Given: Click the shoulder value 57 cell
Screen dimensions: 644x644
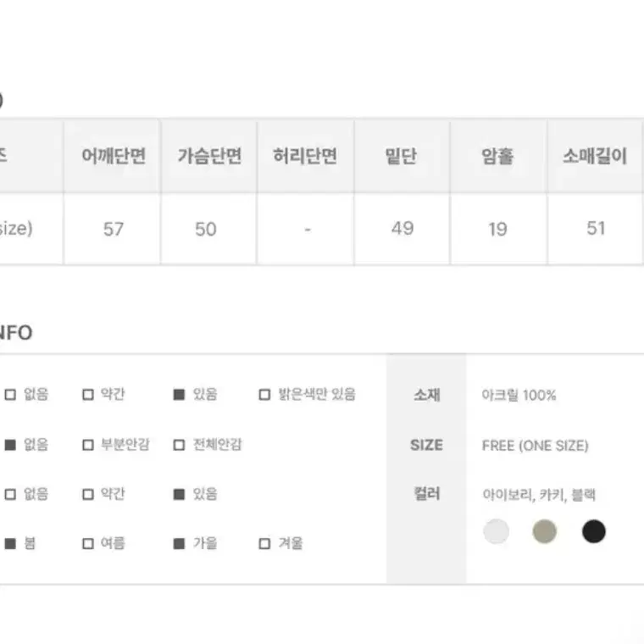Looking at the screenshot, I should (112, 229).
